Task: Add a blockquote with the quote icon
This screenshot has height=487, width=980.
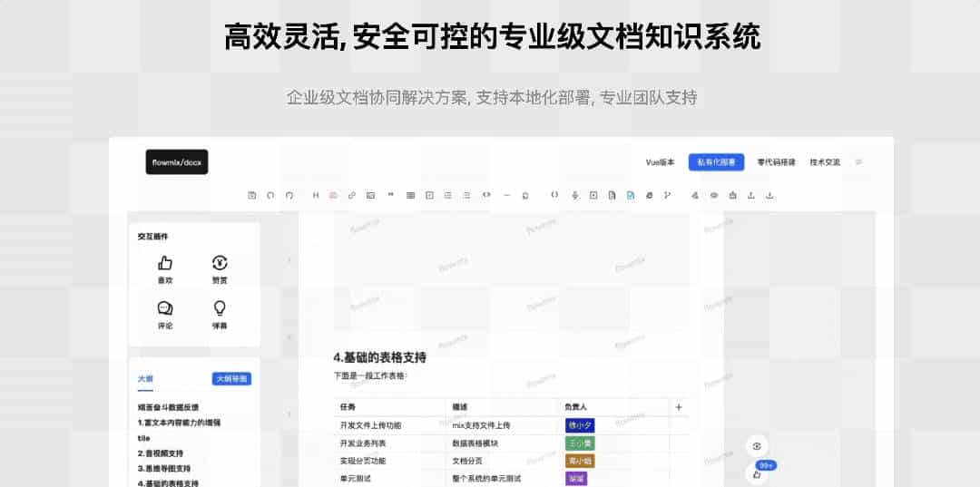Action: pos(391,195)
